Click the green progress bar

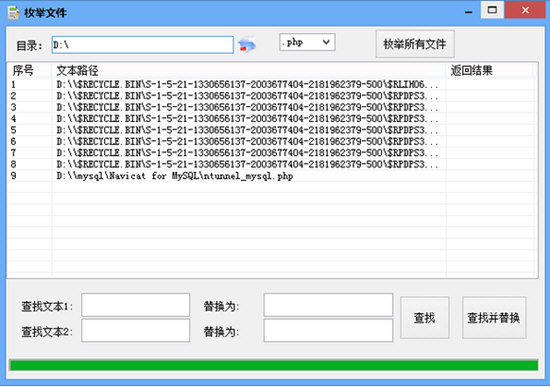(x=274, y=365)
